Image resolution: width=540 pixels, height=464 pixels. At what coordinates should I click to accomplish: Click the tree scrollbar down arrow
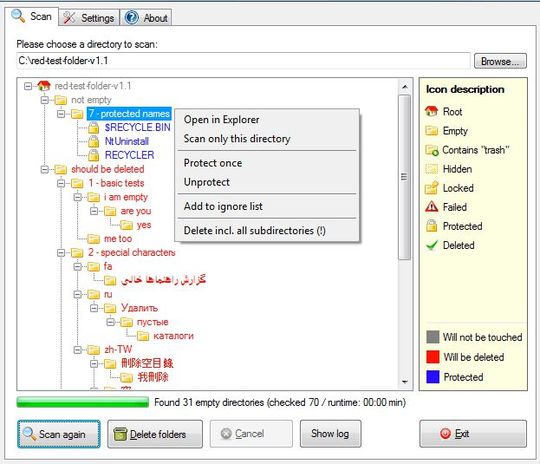(x=405, y=382)
